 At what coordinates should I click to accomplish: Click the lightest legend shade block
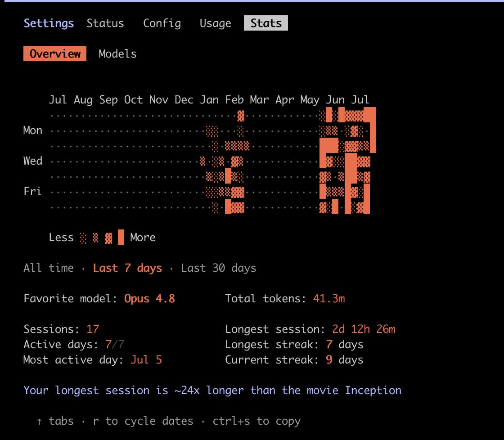[83, 238]
